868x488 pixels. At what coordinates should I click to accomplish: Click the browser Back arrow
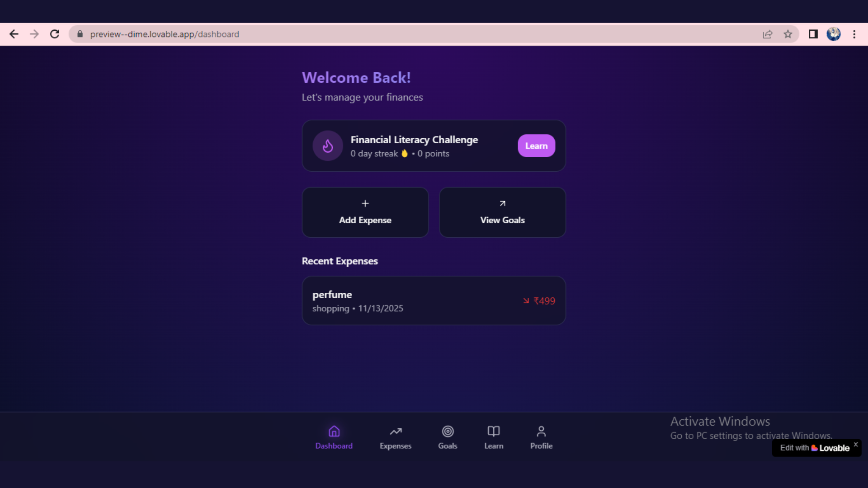pos(14,34)
